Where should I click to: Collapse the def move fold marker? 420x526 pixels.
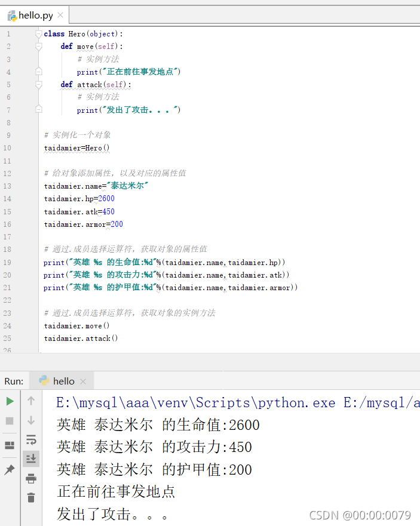tap(39, 47)
